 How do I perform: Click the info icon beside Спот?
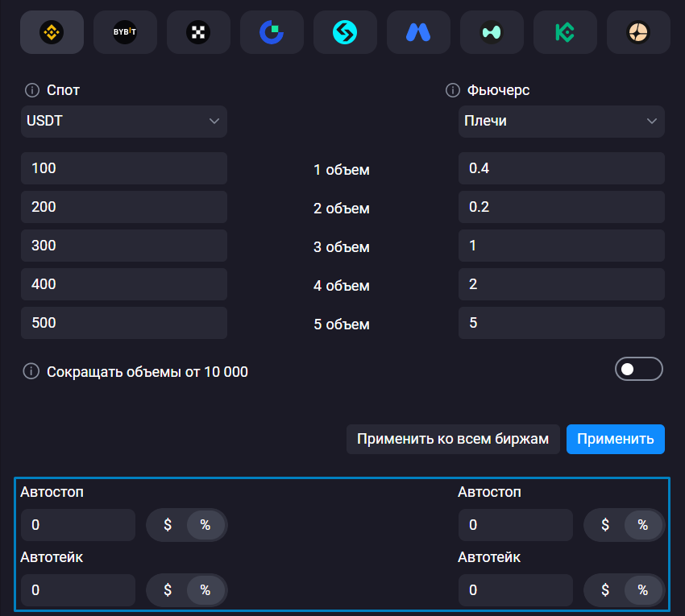coord(32,90)
